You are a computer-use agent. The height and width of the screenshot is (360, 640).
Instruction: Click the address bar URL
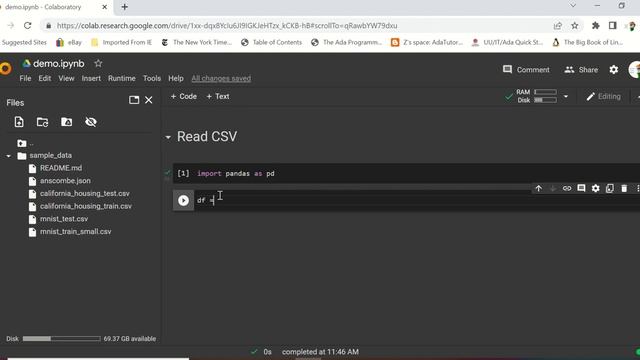click(x=227, y=26)
